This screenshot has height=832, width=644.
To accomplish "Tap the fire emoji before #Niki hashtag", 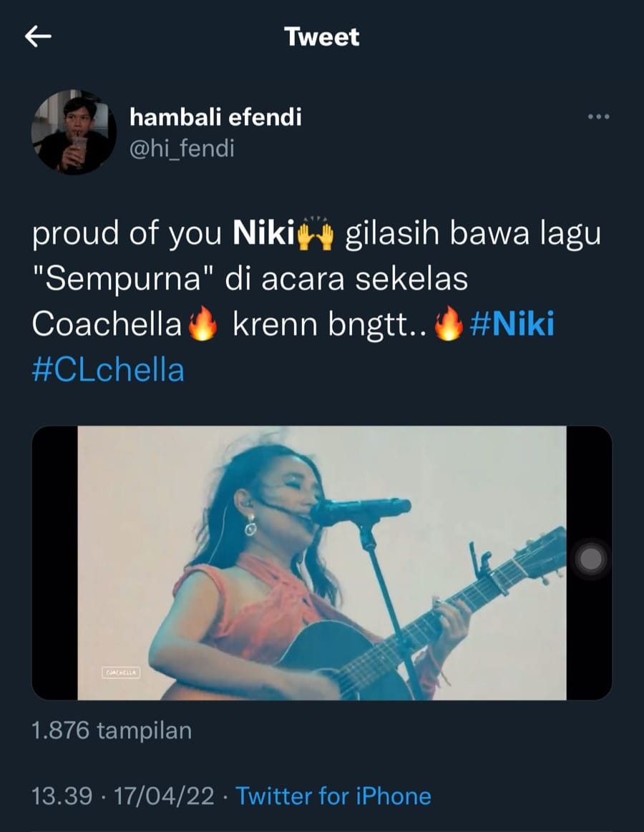I will point(449,326).
